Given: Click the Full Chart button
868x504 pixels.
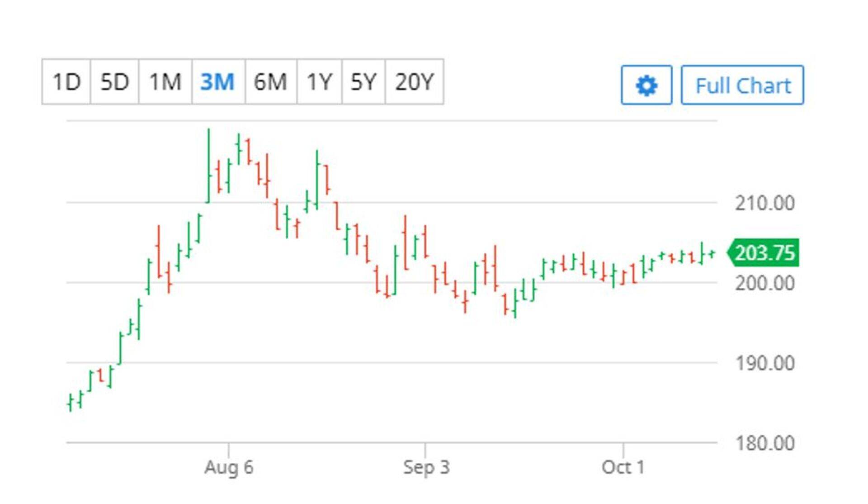Looking at the screenshot, I should click(x=742, y=85).
